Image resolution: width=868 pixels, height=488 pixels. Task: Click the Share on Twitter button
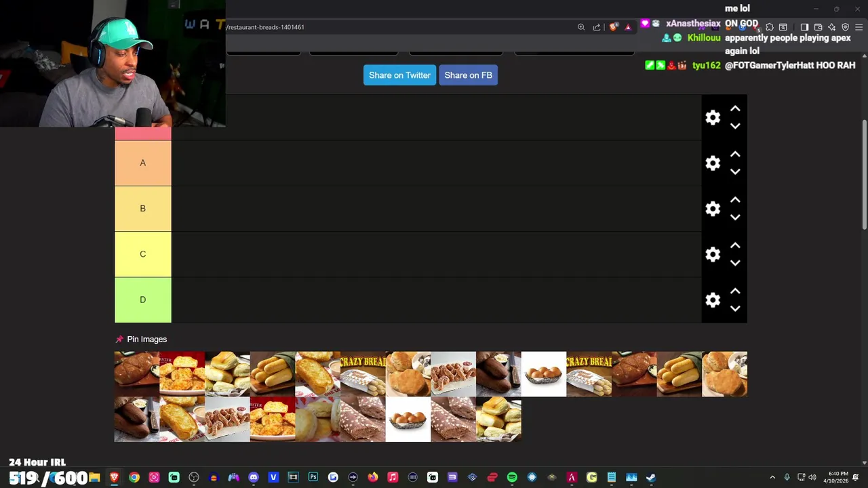click(x=399, y=75)
